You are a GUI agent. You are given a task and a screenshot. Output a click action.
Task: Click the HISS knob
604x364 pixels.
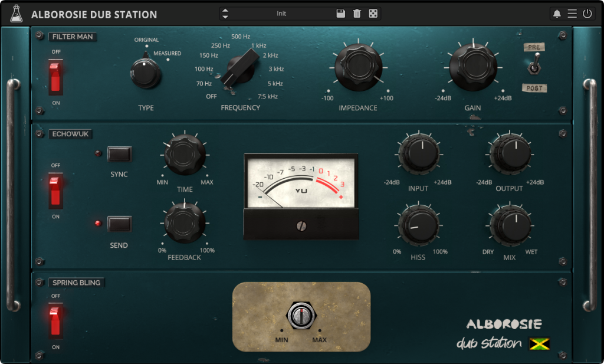[419, 225]
